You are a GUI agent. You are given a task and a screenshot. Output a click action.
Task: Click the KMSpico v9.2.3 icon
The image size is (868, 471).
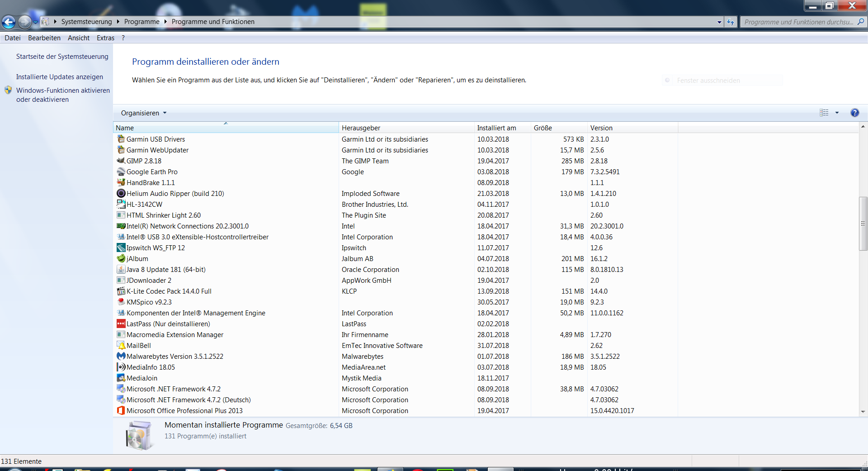[x=121, y=302]
